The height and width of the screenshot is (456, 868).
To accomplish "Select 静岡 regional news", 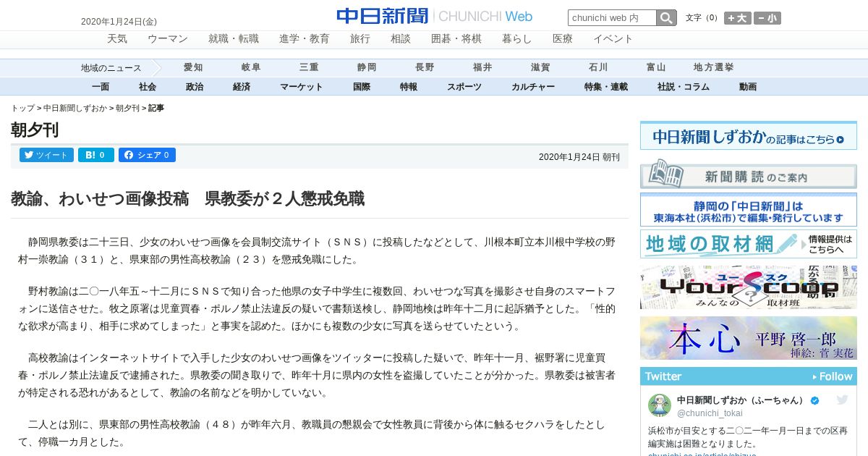I will [x=367, y=67].
